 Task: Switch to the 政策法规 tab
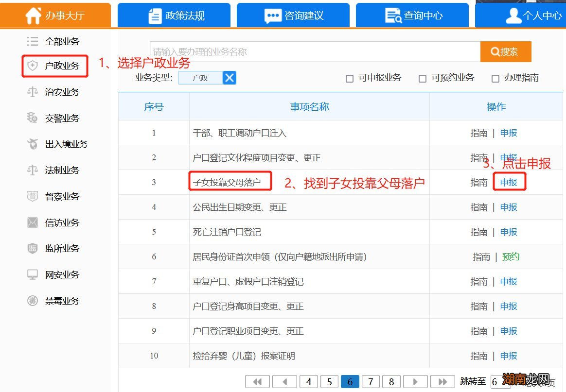[x=174, y=15]
